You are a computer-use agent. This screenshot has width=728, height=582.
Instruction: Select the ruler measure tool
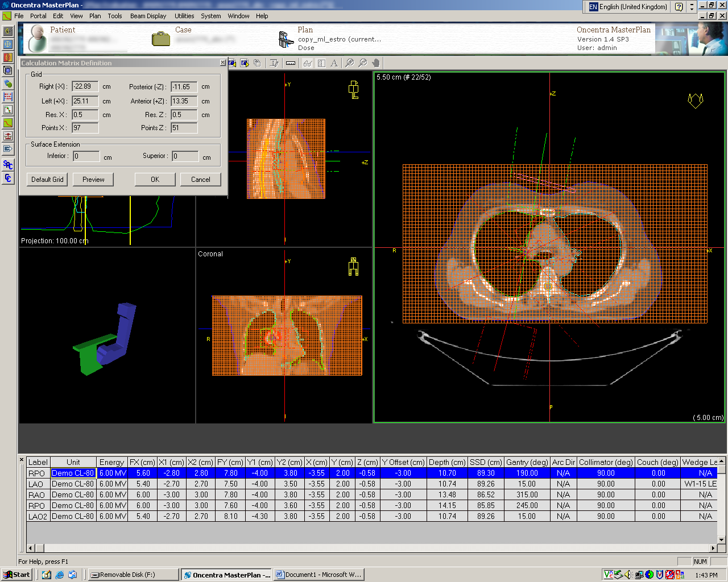coord(291,63)
